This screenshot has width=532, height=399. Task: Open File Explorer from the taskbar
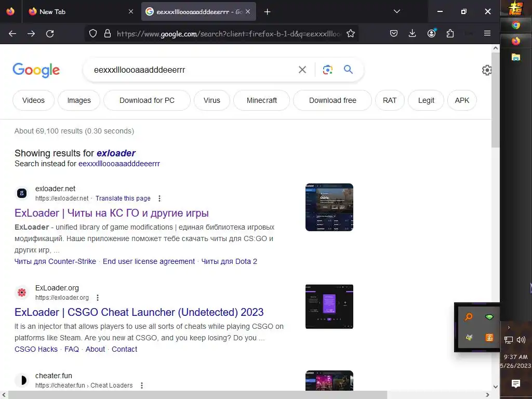click(516, 57)
